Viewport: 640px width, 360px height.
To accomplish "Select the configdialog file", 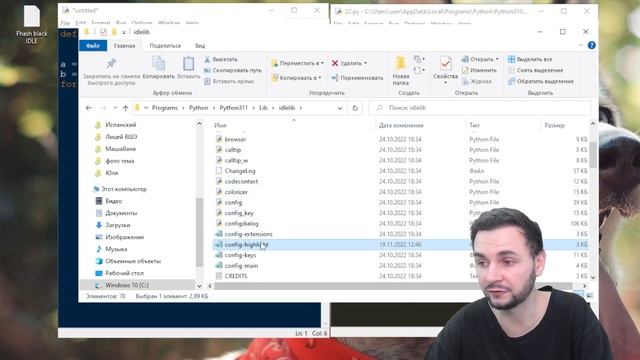I will point(241,224).
